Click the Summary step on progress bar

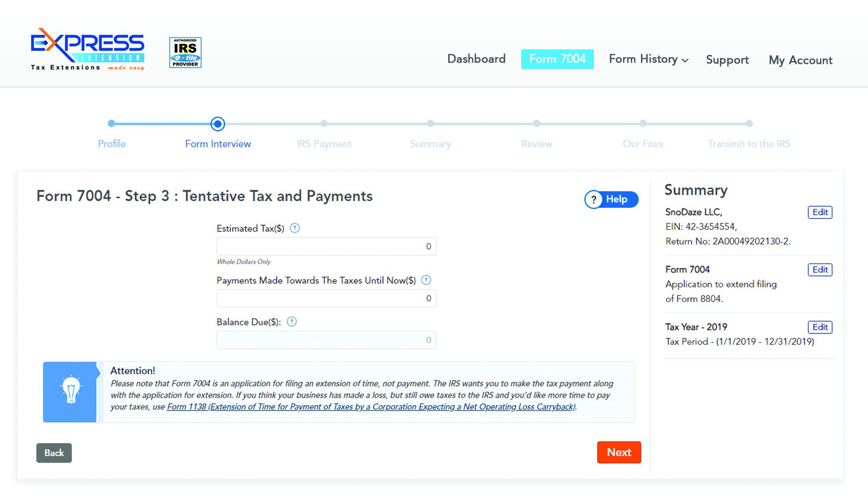[x=430, y=123]
